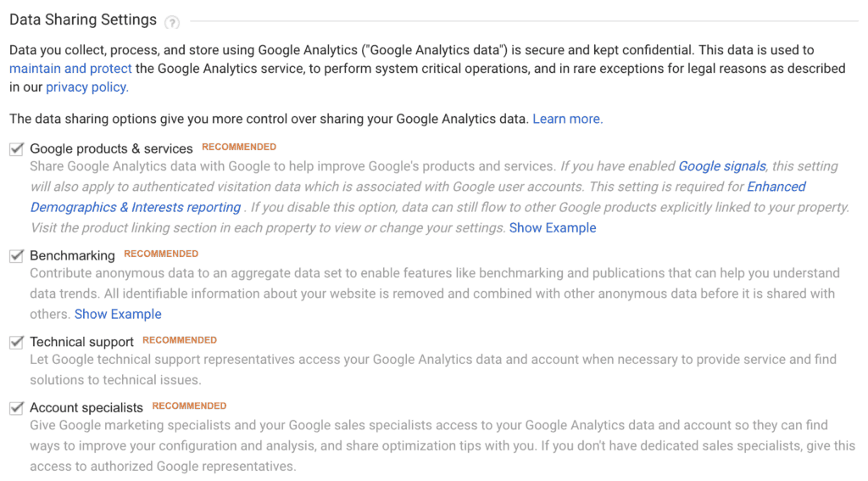Toggle the Benchmarking checkbox

click(17, 255)
